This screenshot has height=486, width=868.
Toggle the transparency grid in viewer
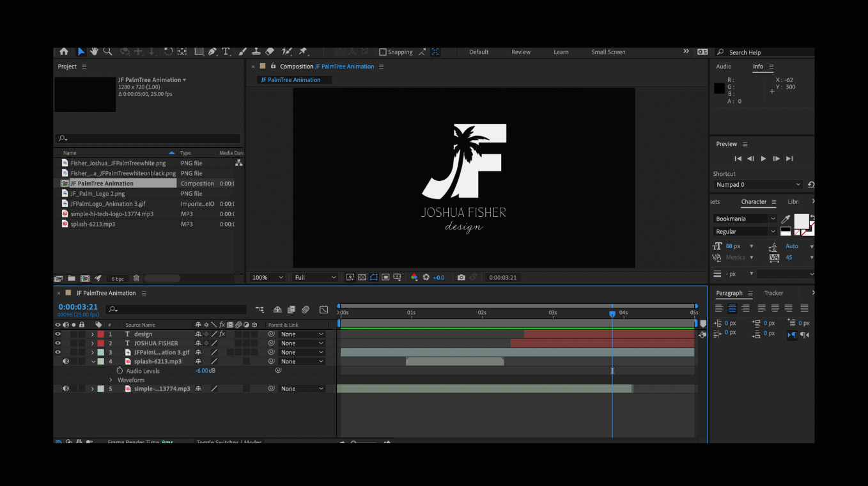tap(362, 278)
